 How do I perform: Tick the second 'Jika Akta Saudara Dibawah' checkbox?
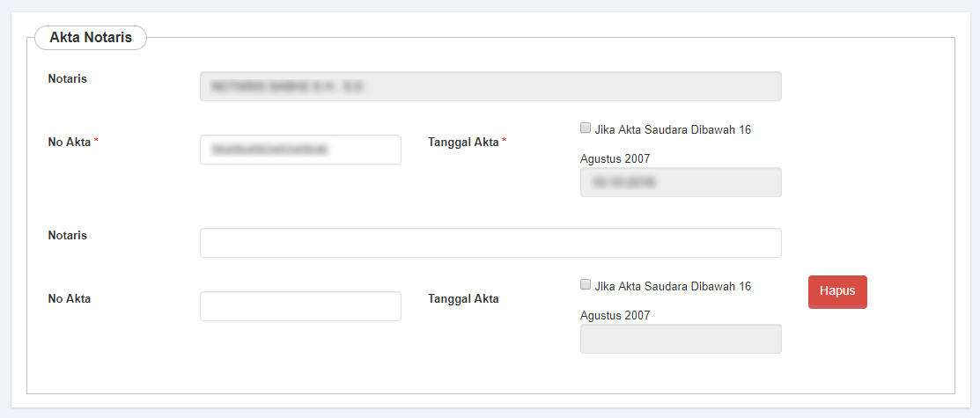click(586, 285)
